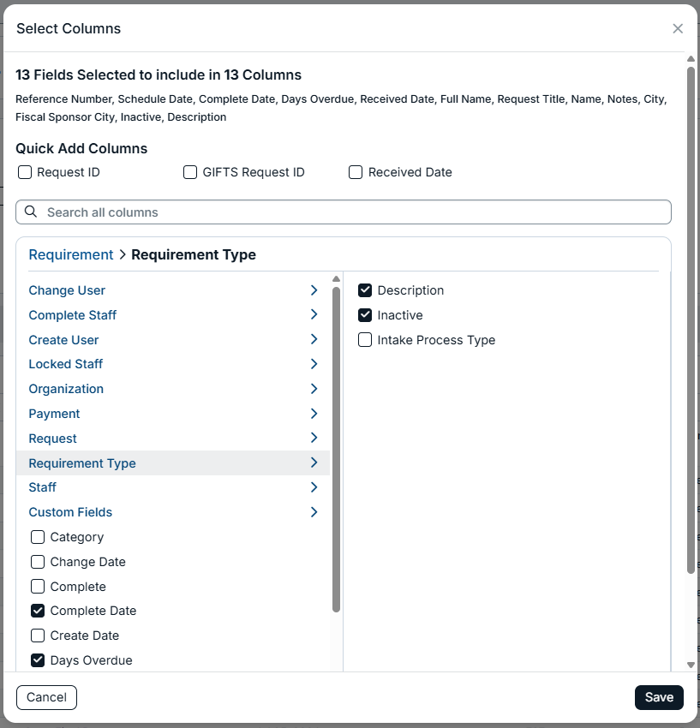Click the dialog scrollbar down arrow
This screenshot has width=700, height=728.
click(x=691, y=665)
